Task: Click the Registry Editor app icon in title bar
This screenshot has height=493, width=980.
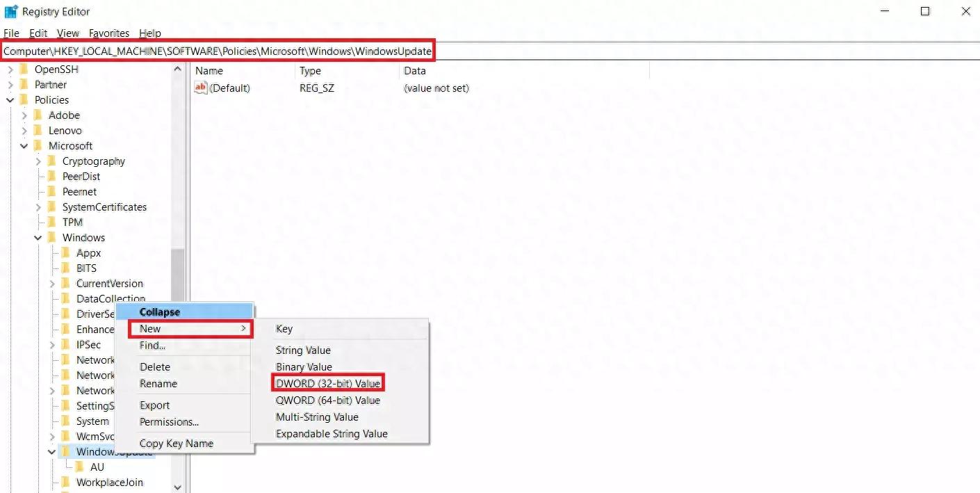Action: tap(11, 11)
